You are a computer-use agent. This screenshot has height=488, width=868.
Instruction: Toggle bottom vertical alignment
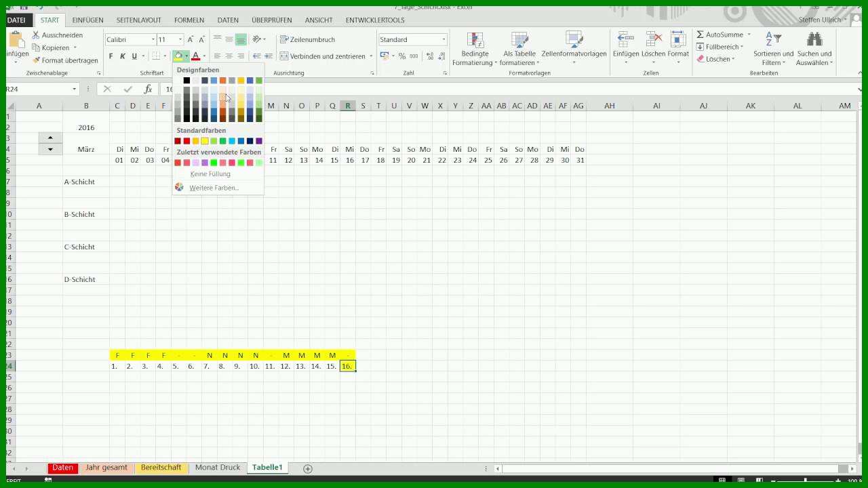[241, 39]
